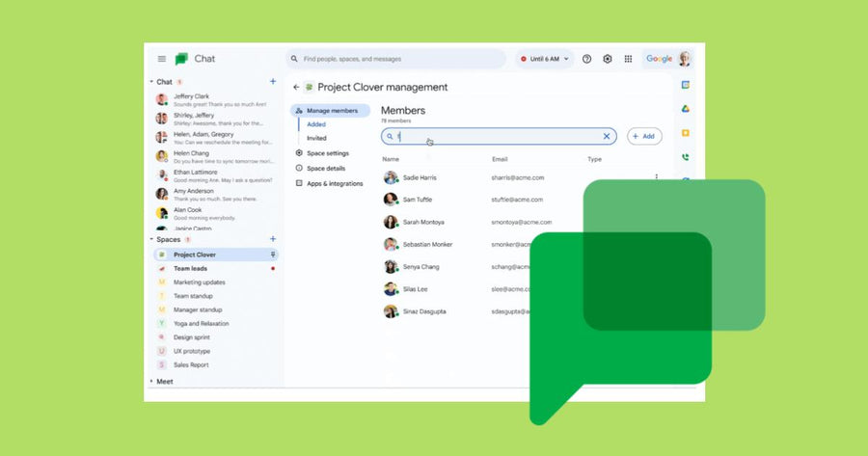Click the Add members button

tap(644, 136)
